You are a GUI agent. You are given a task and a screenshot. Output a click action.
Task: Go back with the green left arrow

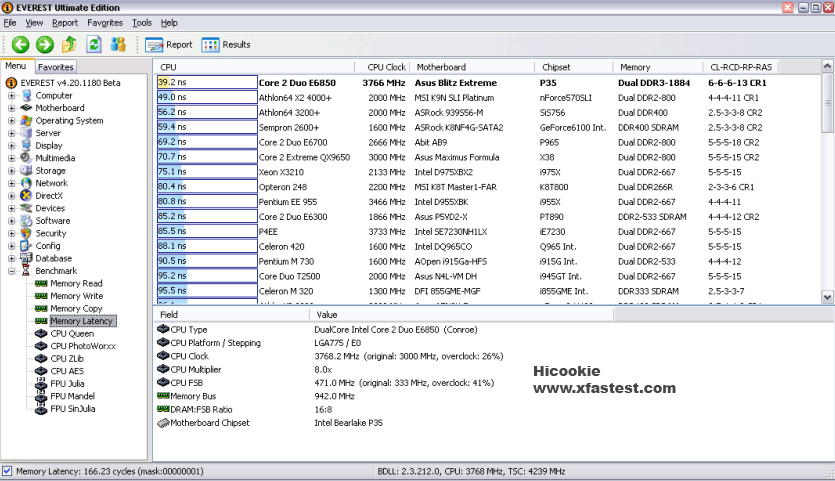[x=21, y=44]
